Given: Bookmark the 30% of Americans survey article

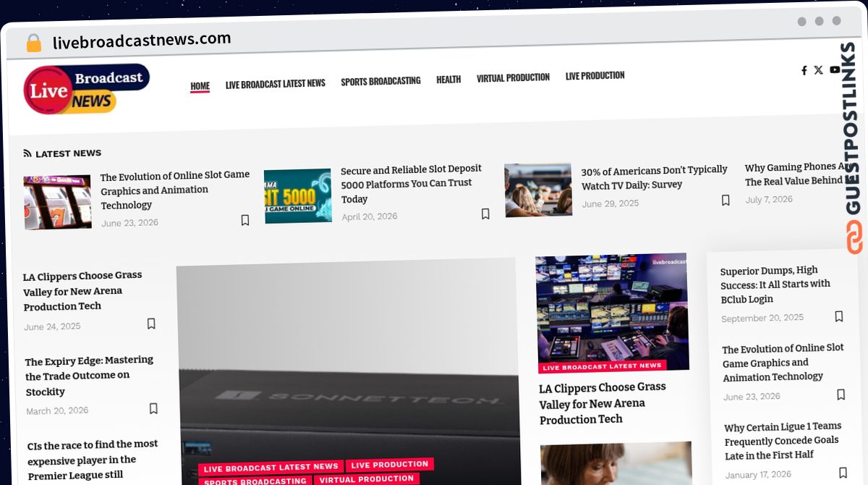Looking at the screenshot, I should click(x=726, y=201).
